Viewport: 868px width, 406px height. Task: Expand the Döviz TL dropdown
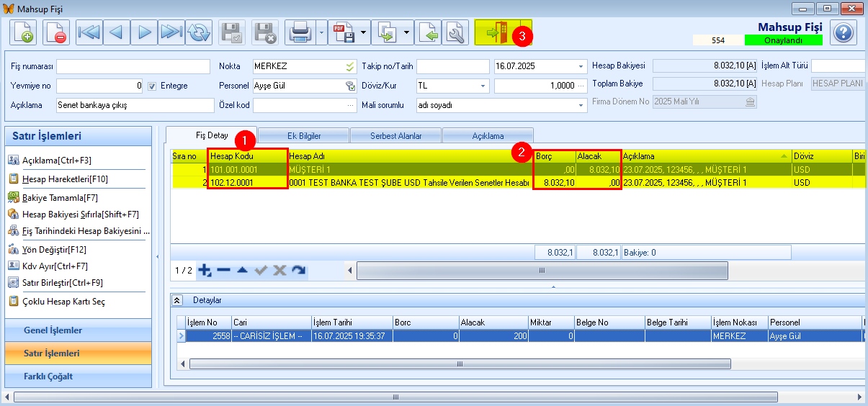pos(483,86)
